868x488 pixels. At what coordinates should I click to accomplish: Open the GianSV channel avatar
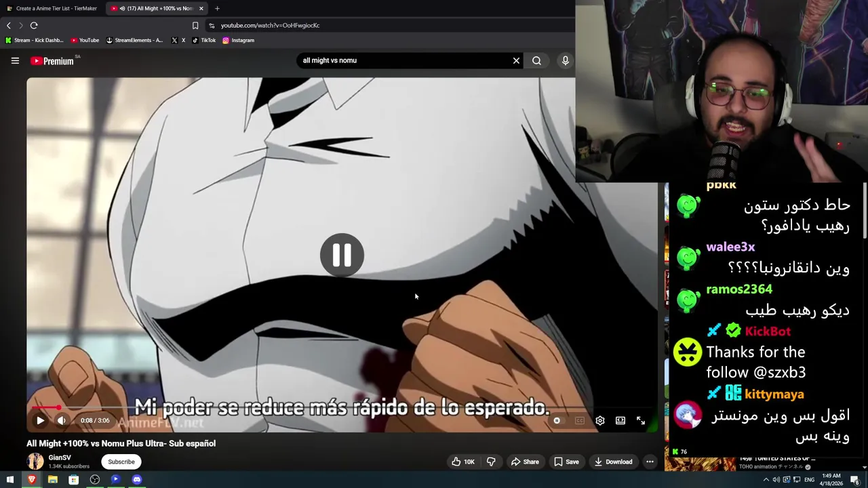click(35, 462)
